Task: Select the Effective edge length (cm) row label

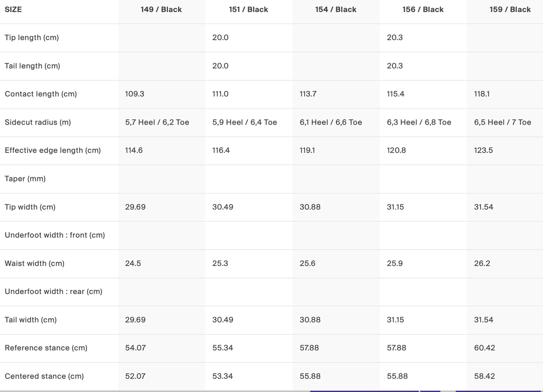Action: click(x=53, y=150)
